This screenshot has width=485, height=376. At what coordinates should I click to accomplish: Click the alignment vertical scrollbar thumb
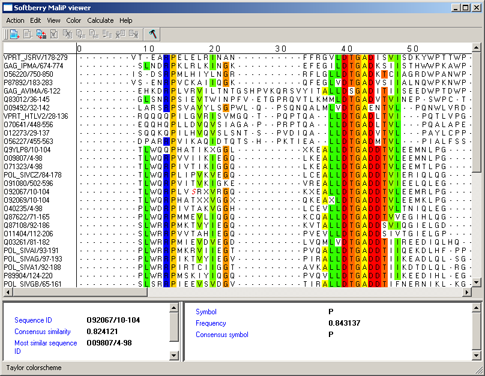coord(476,112)
